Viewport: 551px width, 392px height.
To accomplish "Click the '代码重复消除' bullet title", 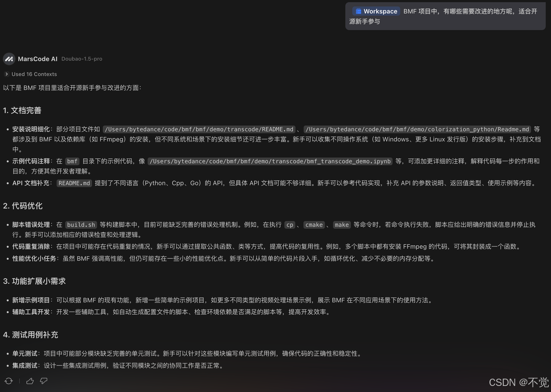I will click(x=31, y=247).
